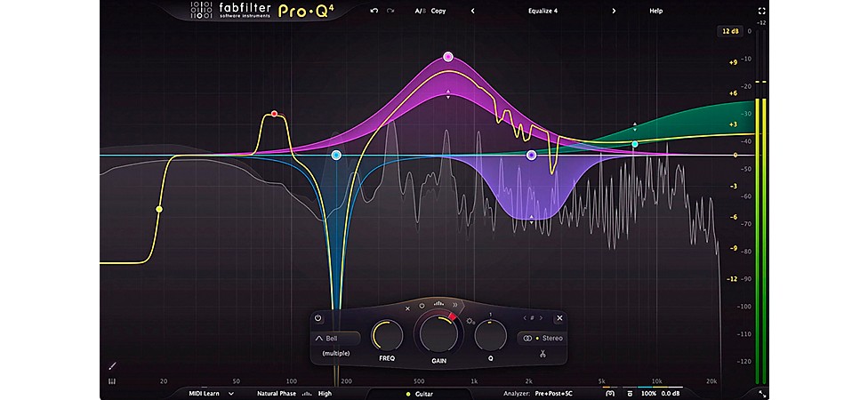Copy settings to other A/B state

[x=438, y=11]
